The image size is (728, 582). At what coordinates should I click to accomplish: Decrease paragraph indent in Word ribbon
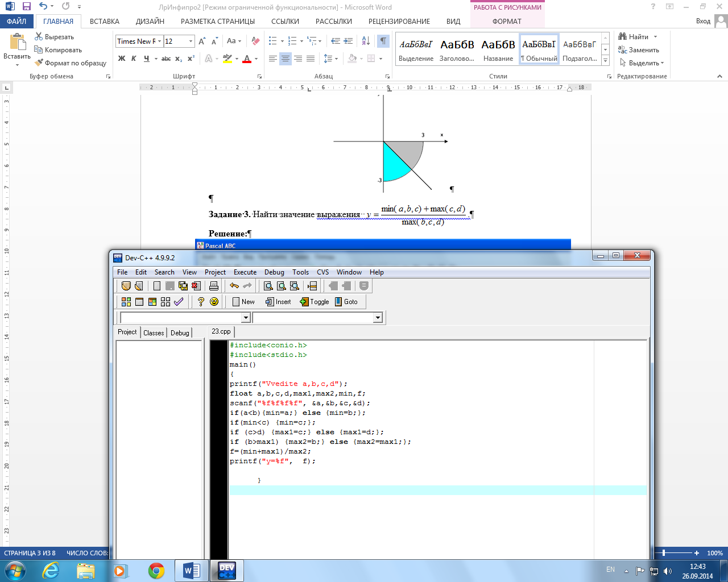point(335,41)
